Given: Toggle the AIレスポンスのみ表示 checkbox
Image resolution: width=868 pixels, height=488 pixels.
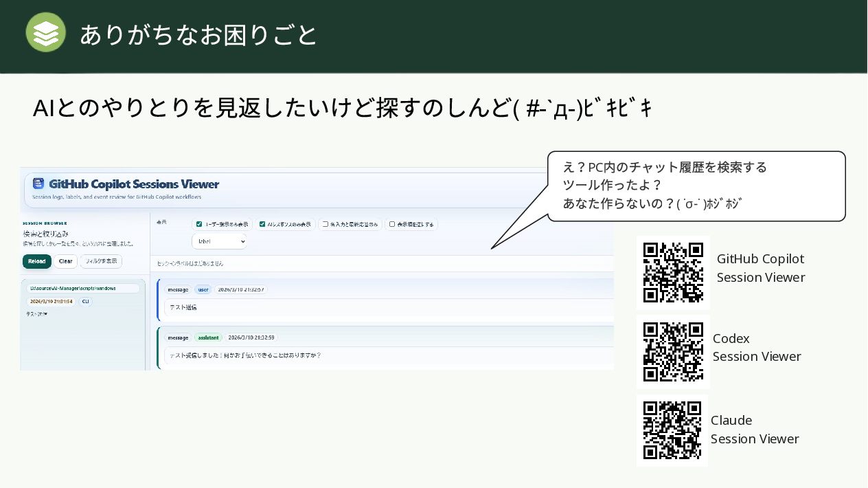Looking at the screenshot, I should tap(262, 224).
